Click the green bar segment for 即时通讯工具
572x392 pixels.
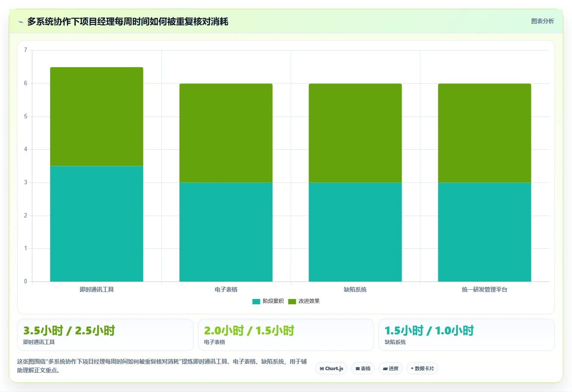click(x=97, y=117)
